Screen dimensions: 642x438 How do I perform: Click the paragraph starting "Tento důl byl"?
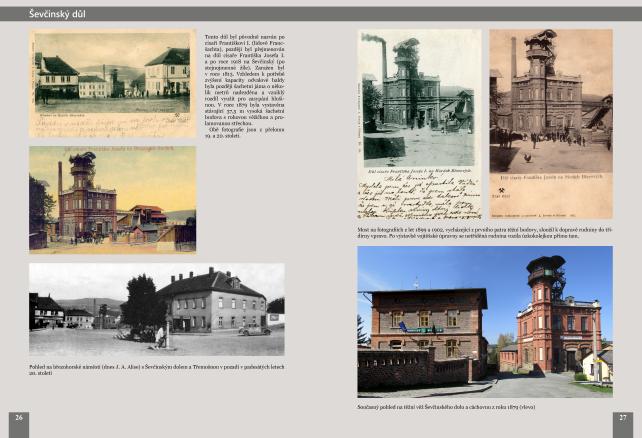tap(236, 83)
